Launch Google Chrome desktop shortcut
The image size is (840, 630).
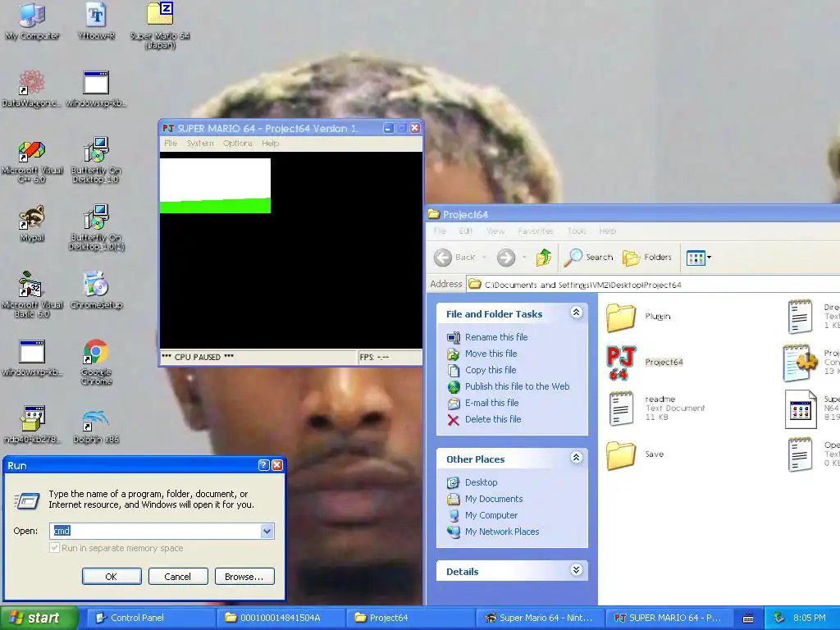click(x=97, y=362)
